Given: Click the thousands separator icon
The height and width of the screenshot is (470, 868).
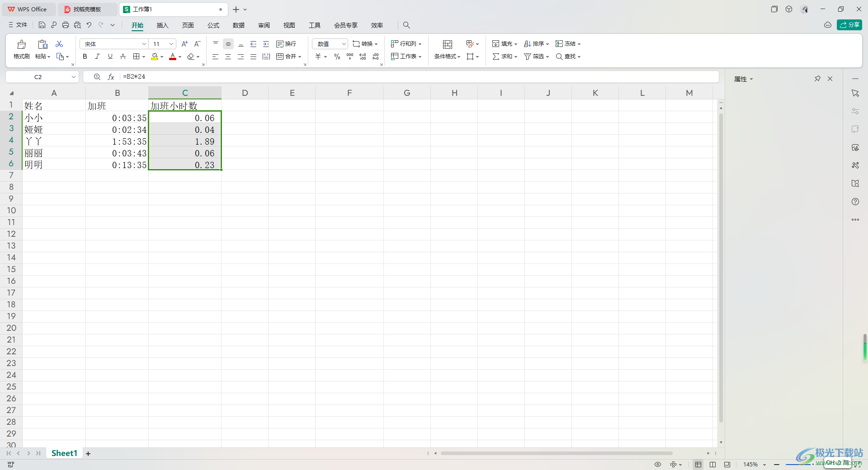Looking at the screenshot, I should pos(350,56).
